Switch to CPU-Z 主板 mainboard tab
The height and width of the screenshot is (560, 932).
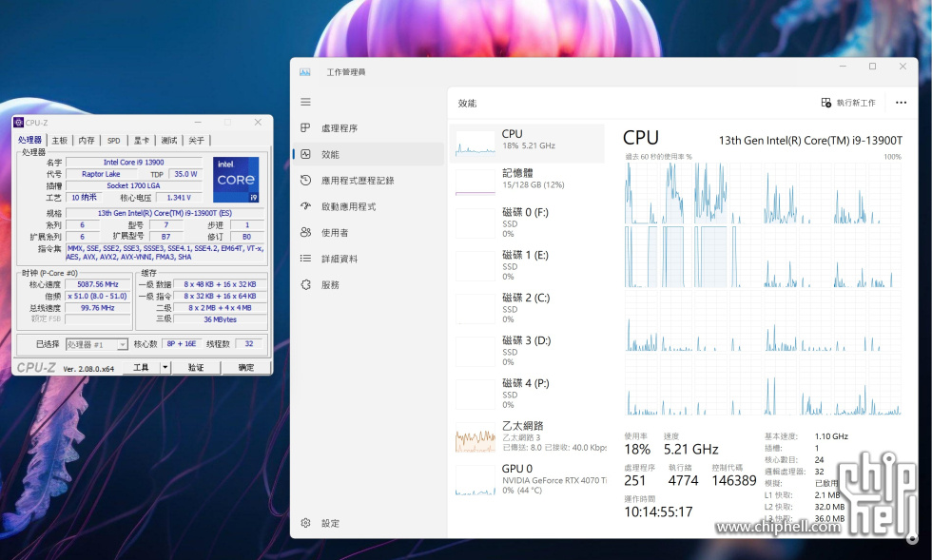click(x=59, y=141)
